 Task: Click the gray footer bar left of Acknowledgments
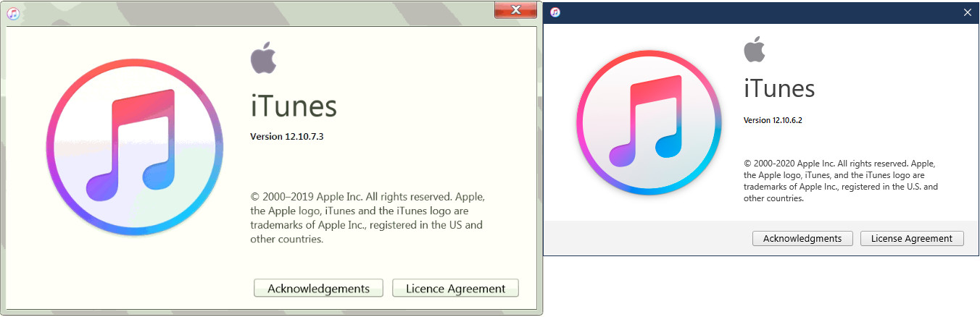pyautogui.click(x=645, y=238)
